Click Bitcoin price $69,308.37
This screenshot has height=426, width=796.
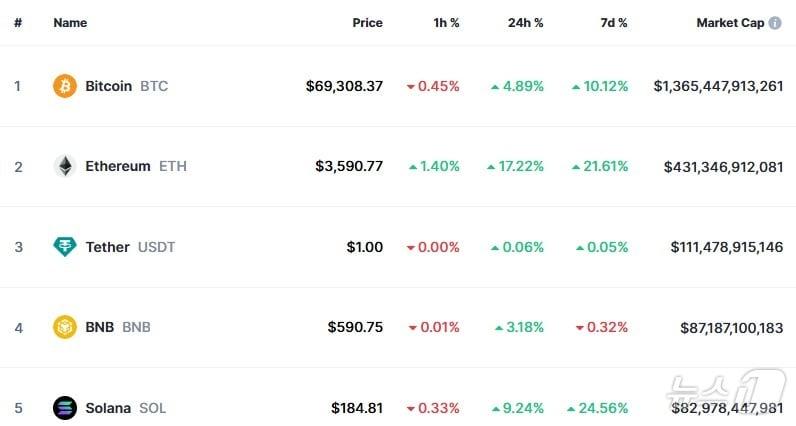pos(344,86)
